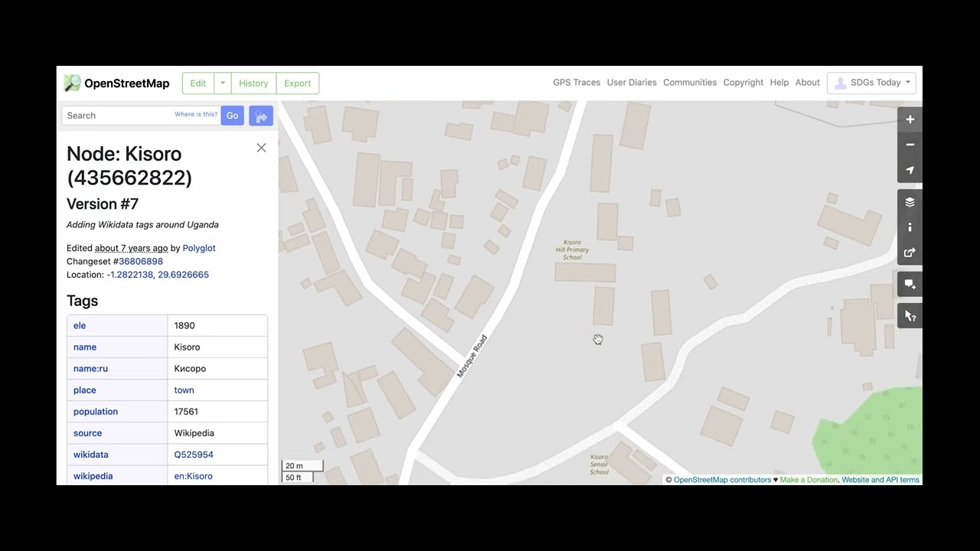980x551 pixels.
Task: Open changeset 36806898 link
Action: coord(141,261)
